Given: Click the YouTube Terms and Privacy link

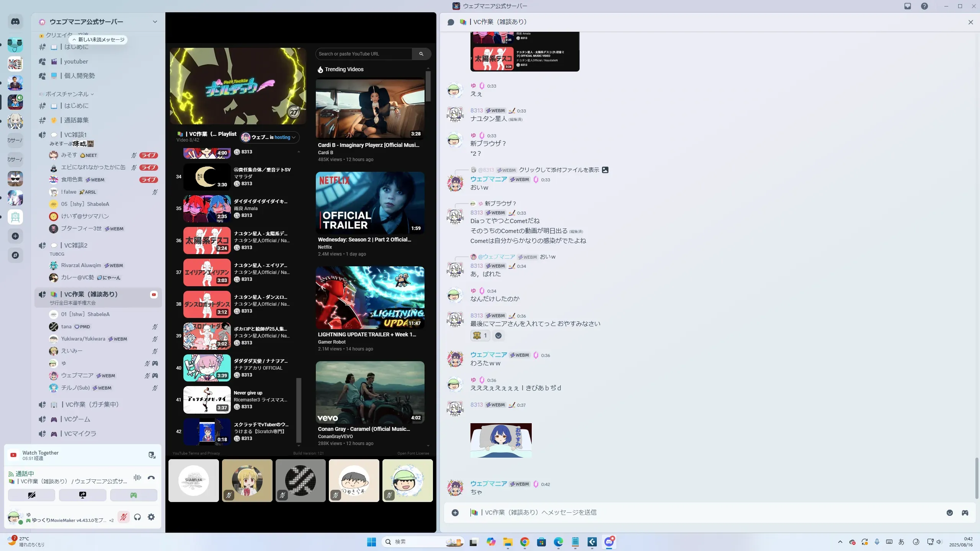Looking at the screenshot, I should click(x=196, y=453).
